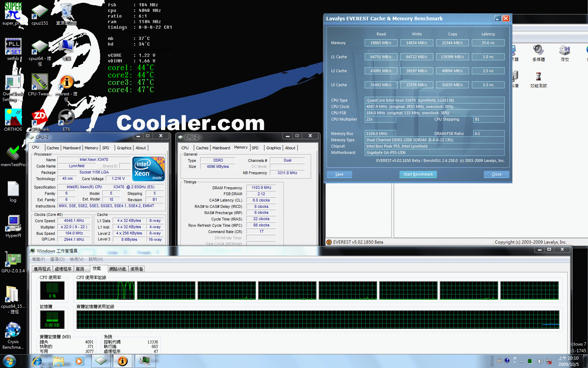Click the EVEREST icon in the taskbar
588x368 pixels.
coord(122,361)
